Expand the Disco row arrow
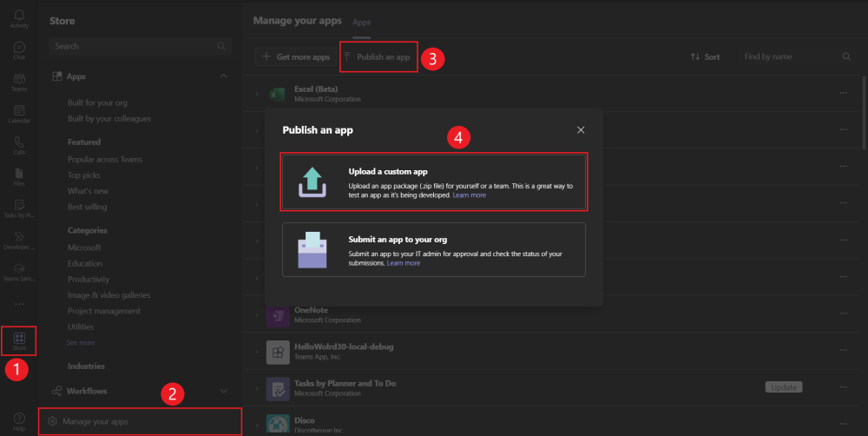The image size is (868, 436). (x=258, y=426)
